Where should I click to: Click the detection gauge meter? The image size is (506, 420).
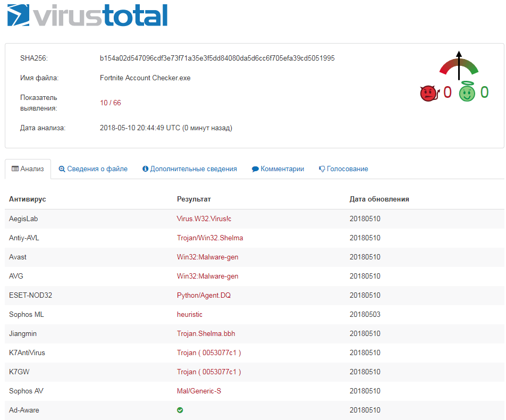point(459,65)
